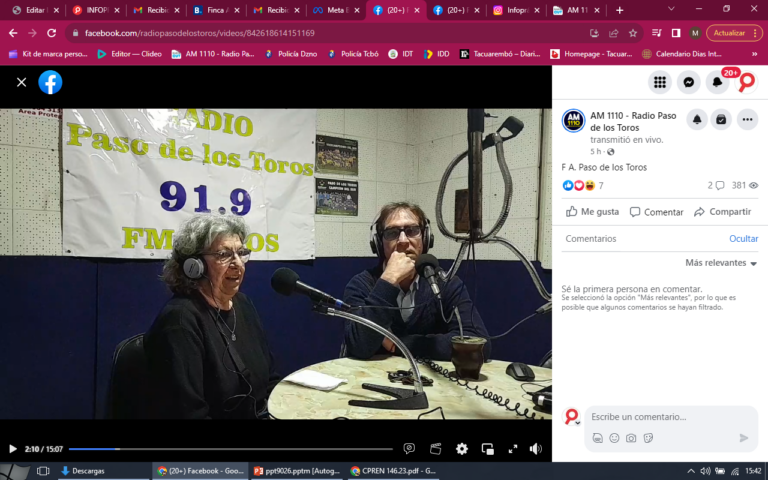Open Messenger from the top bar
The image size is (768, 480).
point(688,82)
